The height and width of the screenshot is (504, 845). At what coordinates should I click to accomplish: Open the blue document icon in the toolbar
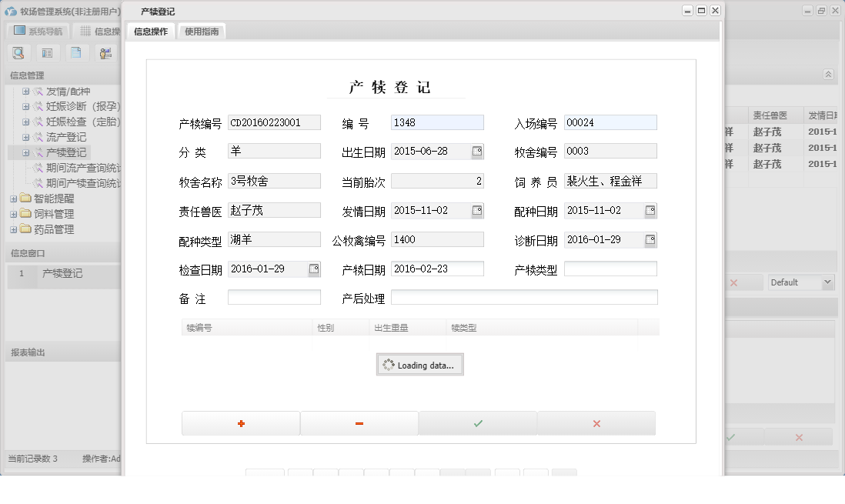coord(75,52)
